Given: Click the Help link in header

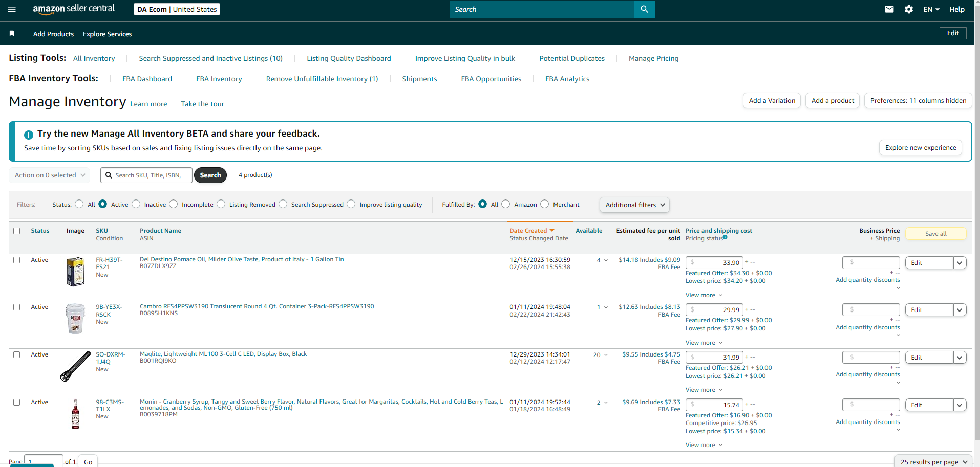Looking at the screenshot, I should pos(957,9).
